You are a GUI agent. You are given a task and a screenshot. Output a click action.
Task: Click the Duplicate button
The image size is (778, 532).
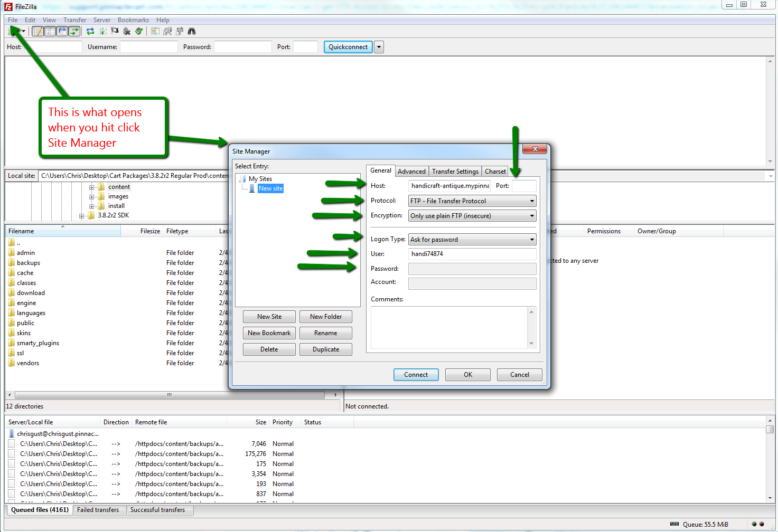326,349
